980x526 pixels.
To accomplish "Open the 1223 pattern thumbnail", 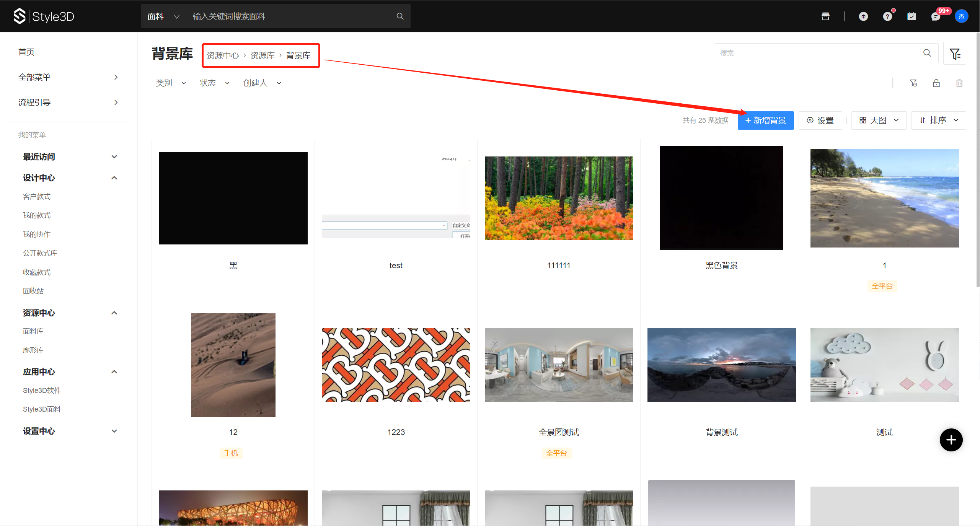I will pyautogui.click(x=396, y=365).
